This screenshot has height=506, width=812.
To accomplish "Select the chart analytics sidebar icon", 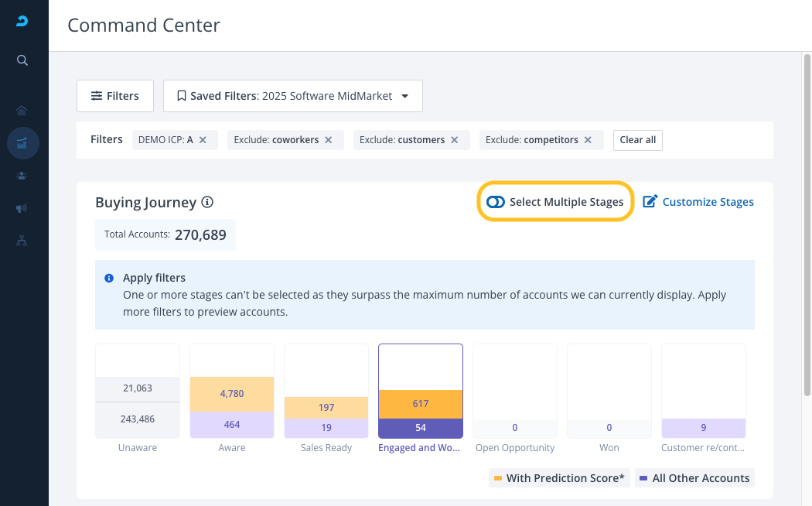I will pyautogui.click(x=22, y=142).
